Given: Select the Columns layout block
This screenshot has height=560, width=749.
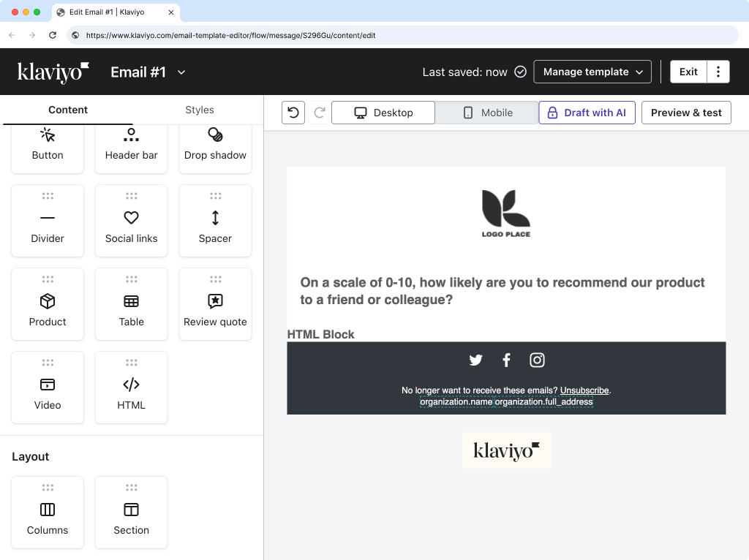Looking at the screenshot, I should click(x=47, y=512).
